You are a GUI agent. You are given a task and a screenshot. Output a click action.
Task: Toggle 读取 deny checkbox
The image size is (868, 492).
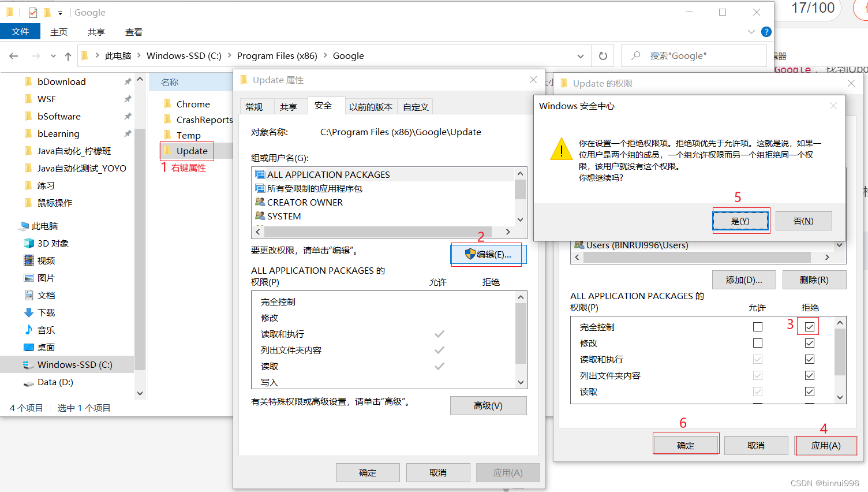(810, 392)
